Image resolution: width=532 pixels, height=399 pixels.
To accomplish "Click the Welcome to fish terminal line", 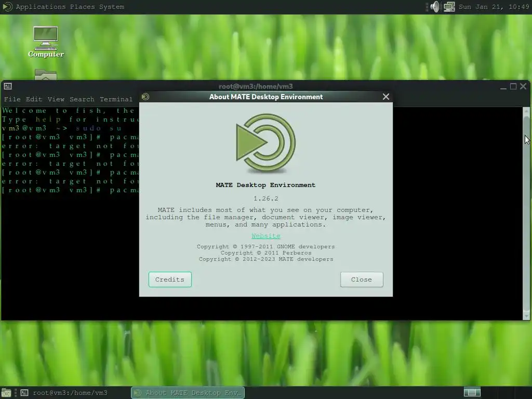I will coord(70,111).
